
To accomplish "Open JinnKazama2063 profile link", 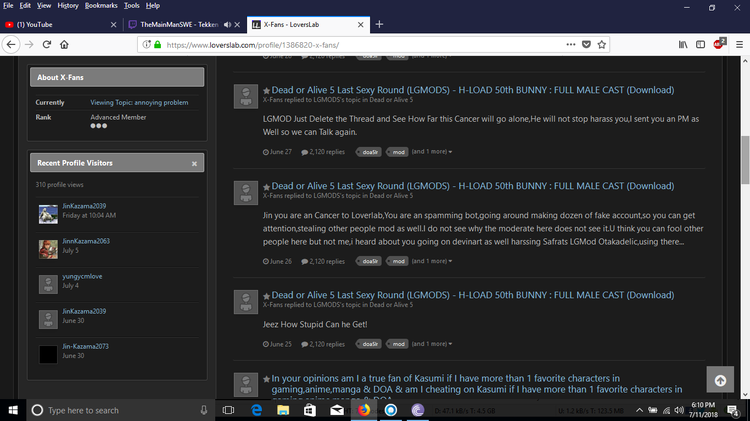I will [x=86, y=241].
